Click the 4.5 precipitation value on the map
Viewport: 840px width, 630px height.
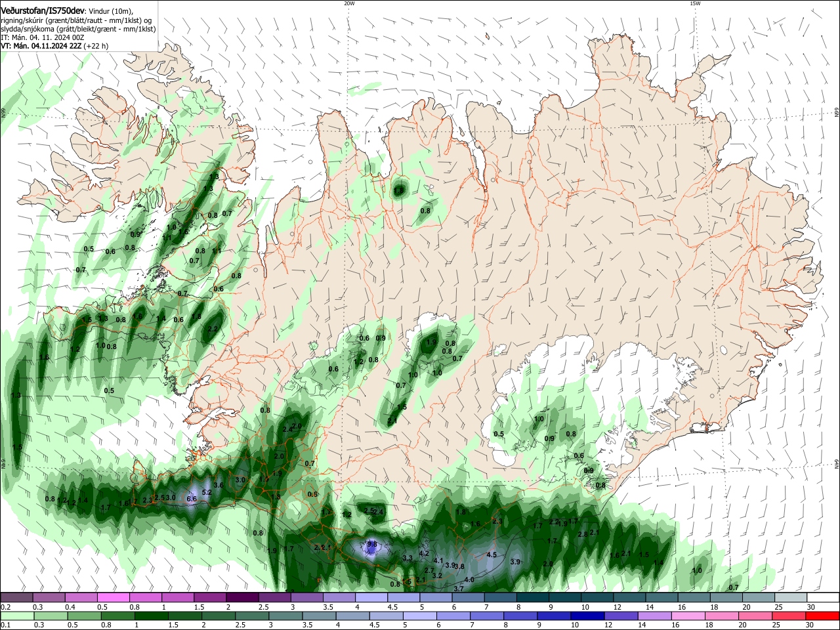(492, 555)
